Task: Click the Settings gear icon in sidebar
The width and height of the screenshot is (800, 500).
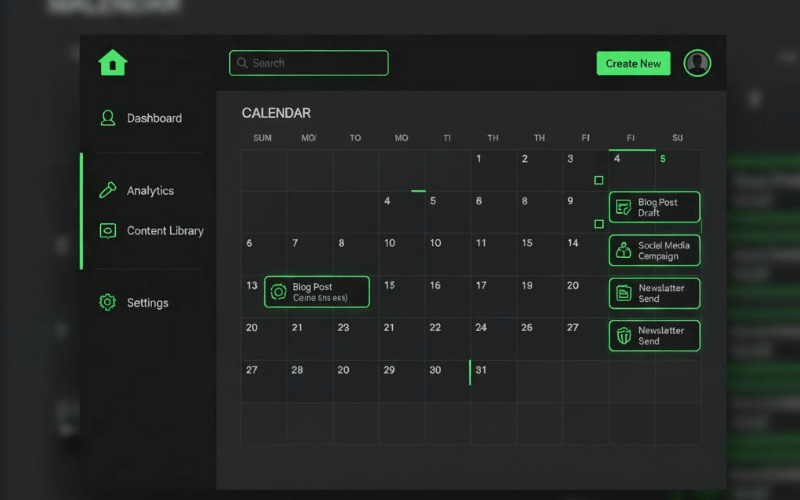Action: 107,302
